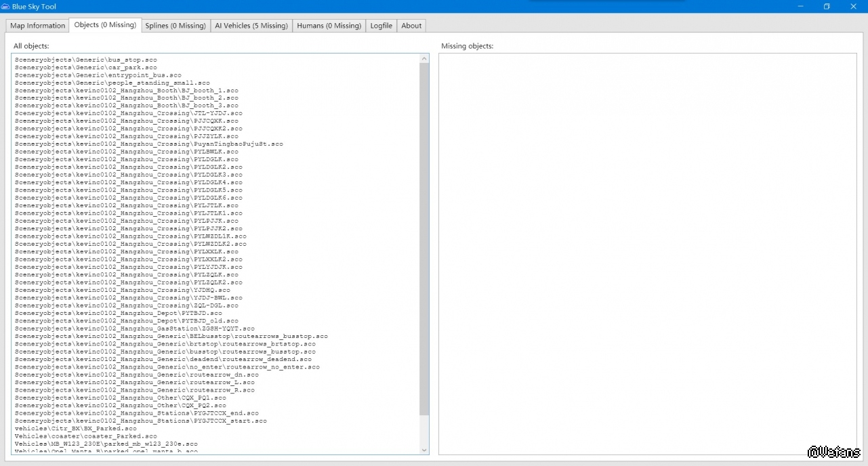The height and width of the screenshot is (466, 868).
Task: Choose the PuyanTingbaoFujuSt.sco crossing entry
Action: (x=148, y=144)
